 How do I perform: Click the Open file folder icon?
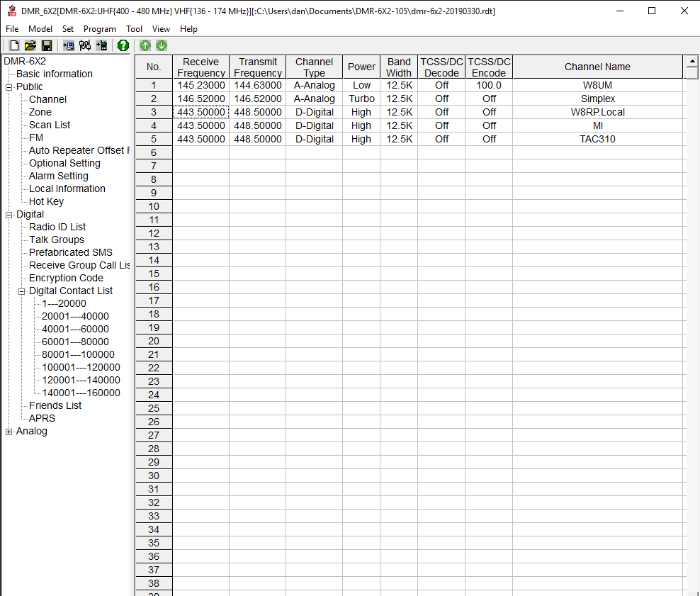30,45
